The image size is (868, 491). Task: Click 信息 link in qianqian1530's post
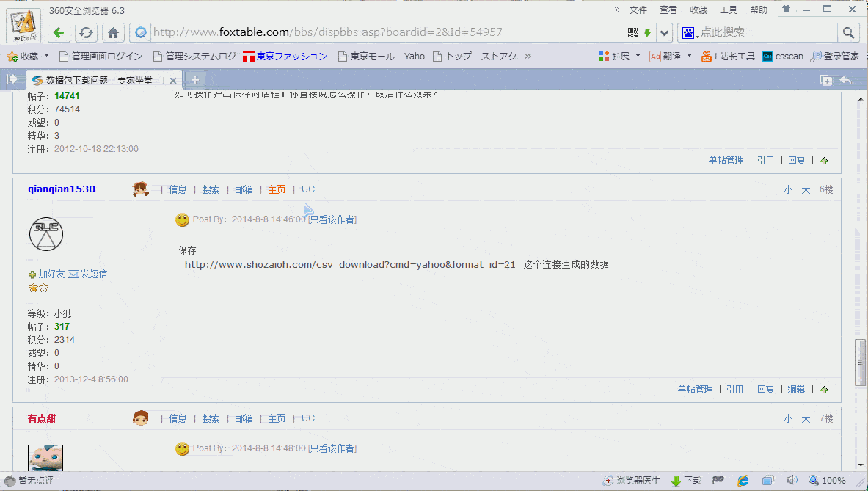pos(178,189)
